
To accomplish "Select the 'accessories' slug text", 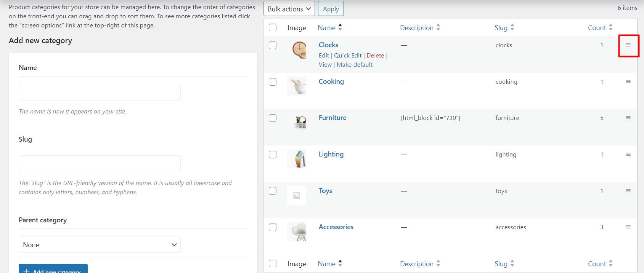I will tap(511, 227).
